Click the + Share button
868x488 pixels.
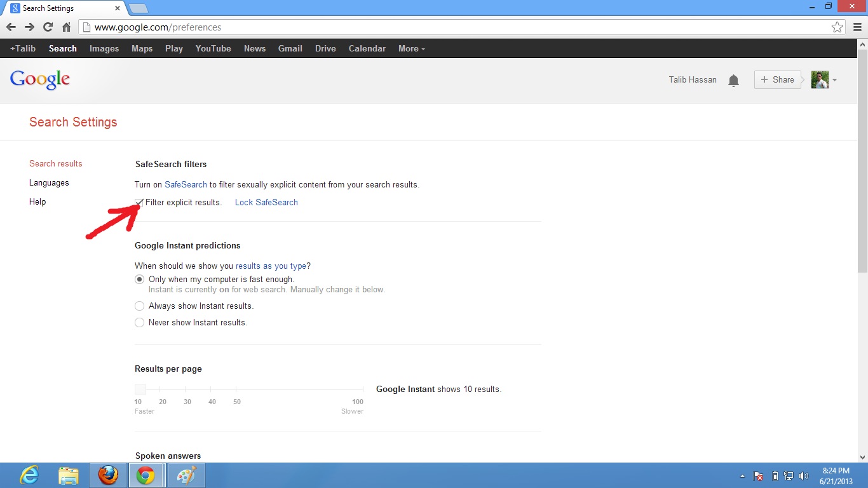click(777, 80)
